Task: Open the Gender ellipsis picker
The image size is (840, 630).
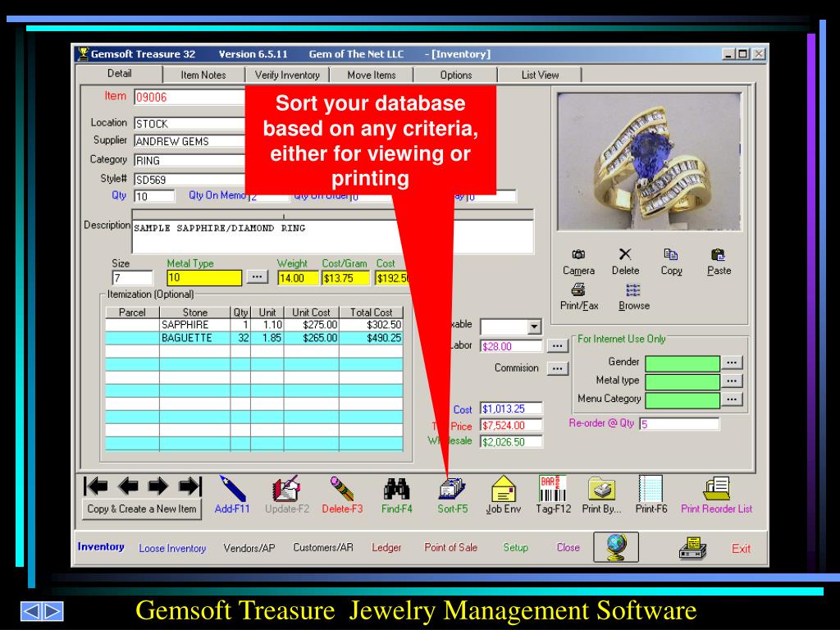Action: pos(732,363)
